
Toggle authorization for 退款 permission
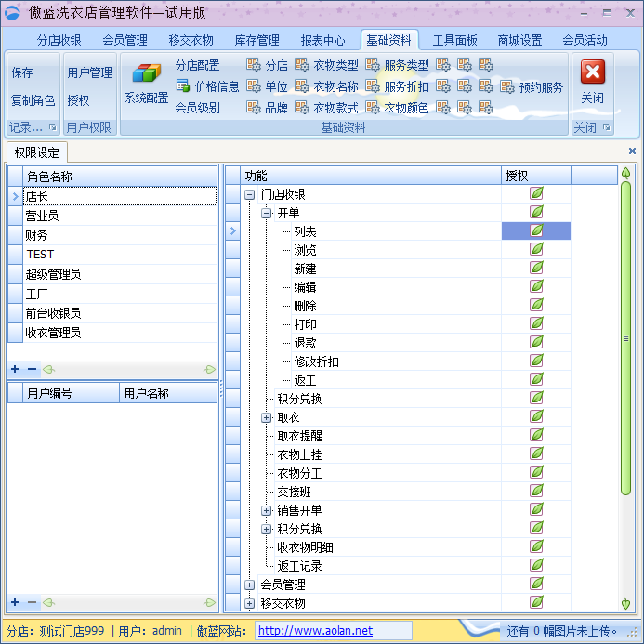tap(536, 343)
